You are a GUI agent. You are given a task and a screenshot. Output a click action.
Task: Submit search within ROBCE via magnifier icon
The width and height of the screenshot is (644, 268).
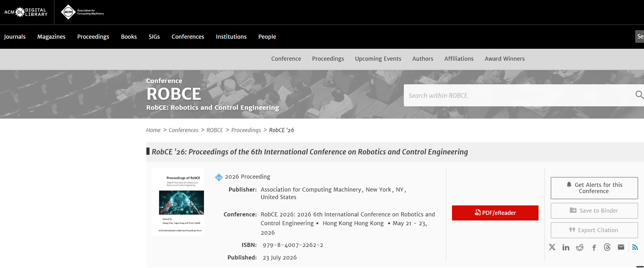[639, 95]
